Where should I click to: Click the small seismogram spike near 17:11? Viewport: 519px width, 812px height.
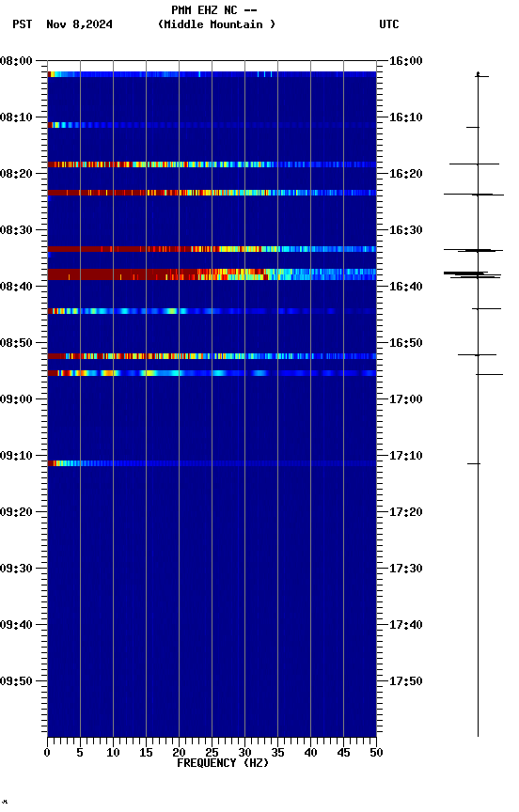pos(474,464)
